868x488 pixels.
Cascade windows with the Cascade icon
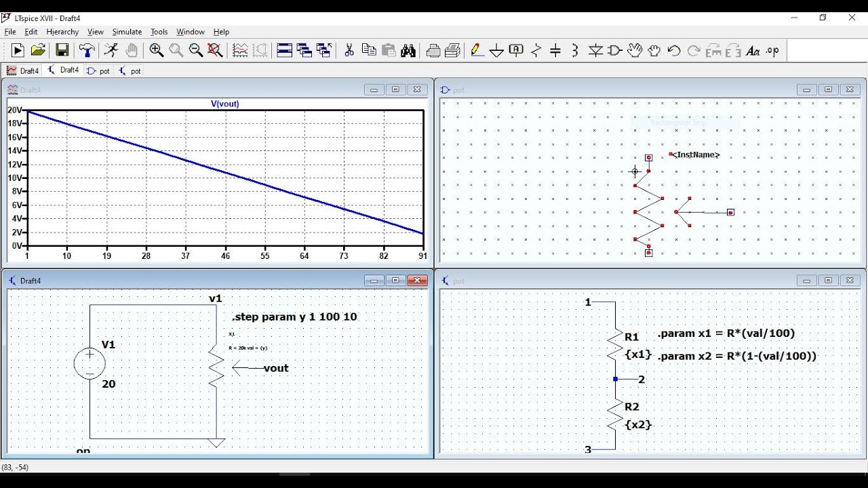(304, 50)
